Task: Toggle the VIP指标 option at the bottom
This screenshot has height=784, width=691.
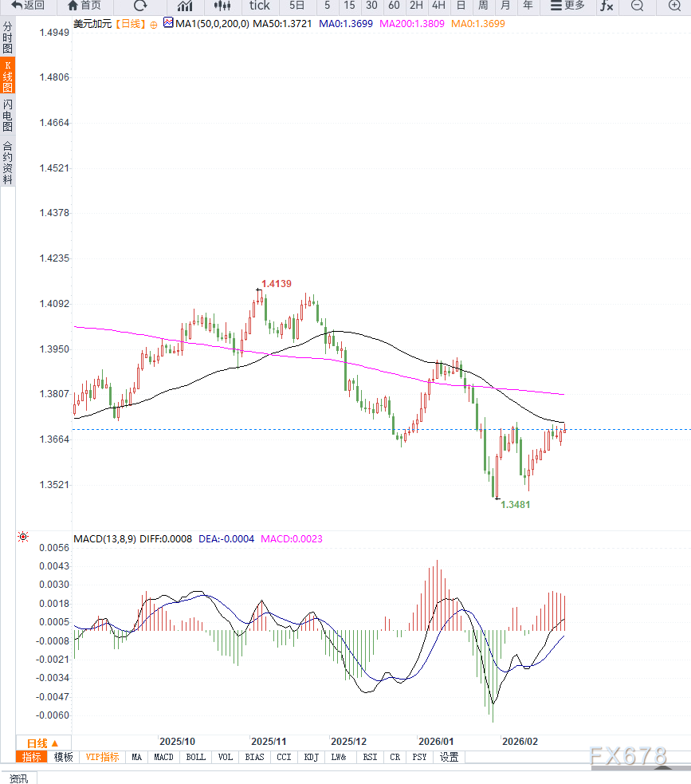Action: click(102, 757)
